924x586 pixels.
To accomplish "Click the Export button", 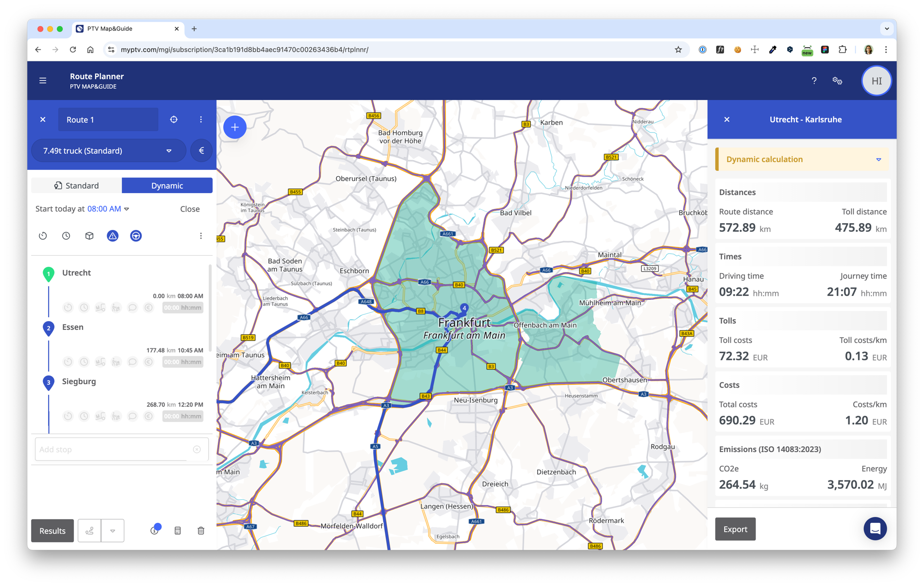I will 735,529.
